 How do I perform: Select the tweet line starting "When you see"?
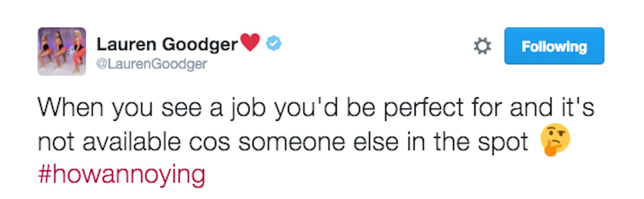[x=316, y=108]
